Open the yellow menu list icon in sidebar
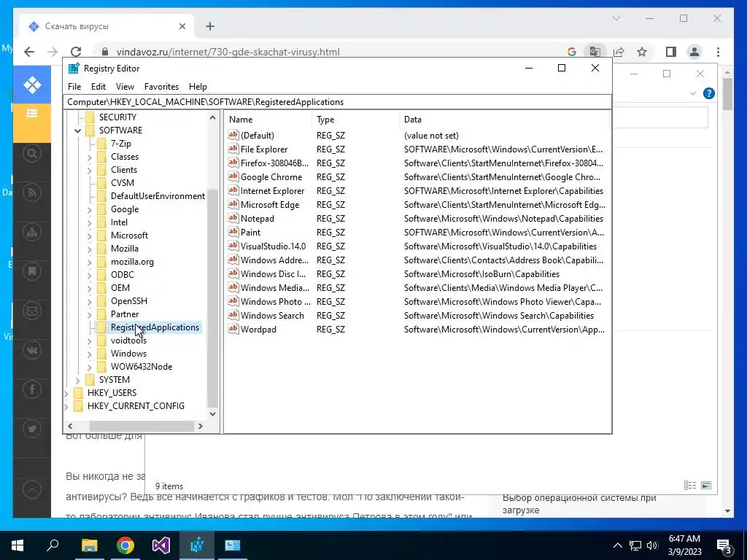 tap(32, 113)
